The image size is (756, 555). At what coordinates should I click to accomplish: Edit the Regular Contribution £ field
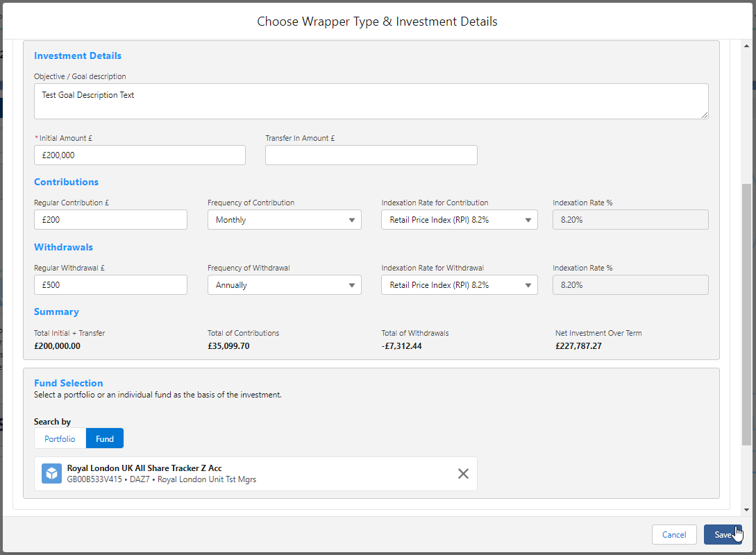(110, 220)
